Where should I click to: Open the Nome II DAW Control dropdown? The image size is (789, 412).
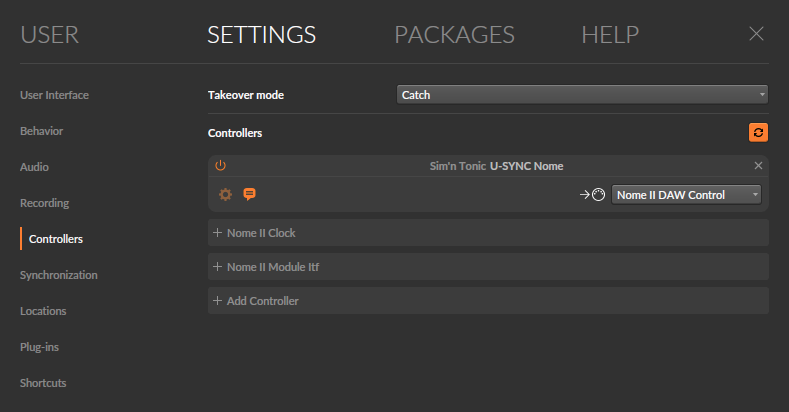[x=686, y=195]
